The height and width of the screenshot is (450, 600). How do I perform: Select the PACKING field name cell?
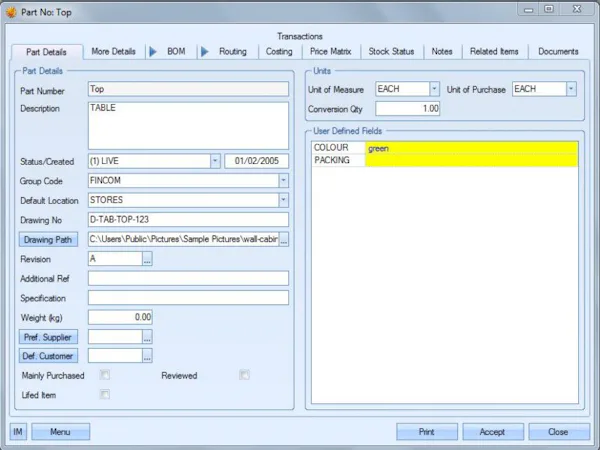pyautogui.click(x=339, y=160)
